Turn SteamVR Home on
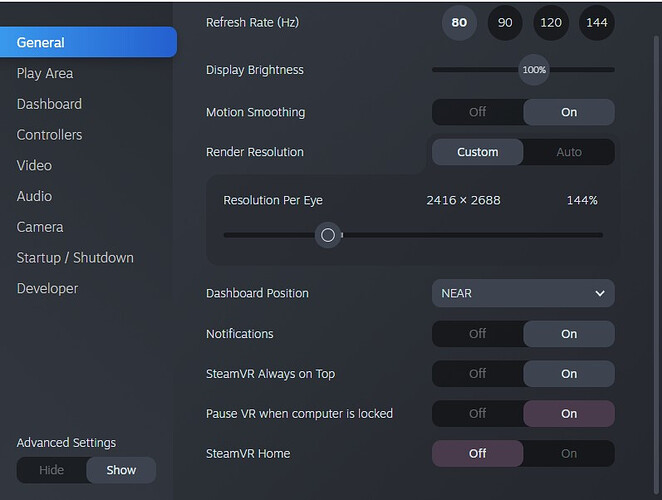662x500 pixels. click(x=569, y=453)
